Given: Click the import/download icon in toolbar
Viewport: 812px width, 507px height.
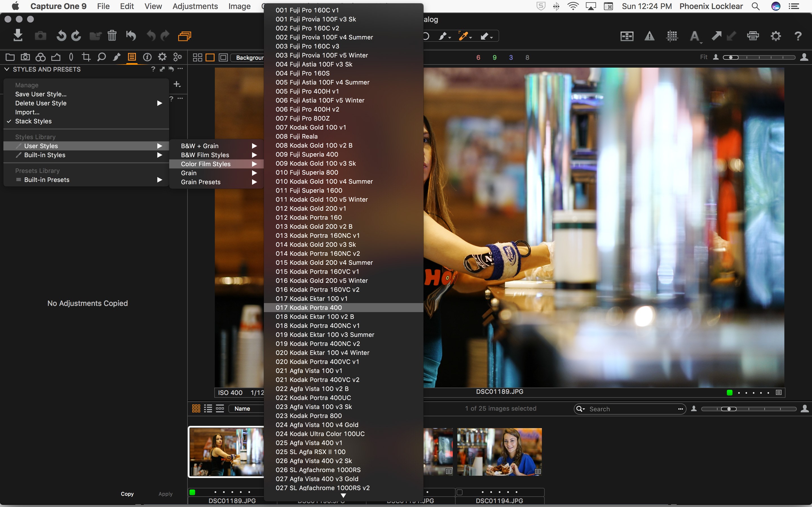Looking at the screenshot, I should tap(17, 36).
